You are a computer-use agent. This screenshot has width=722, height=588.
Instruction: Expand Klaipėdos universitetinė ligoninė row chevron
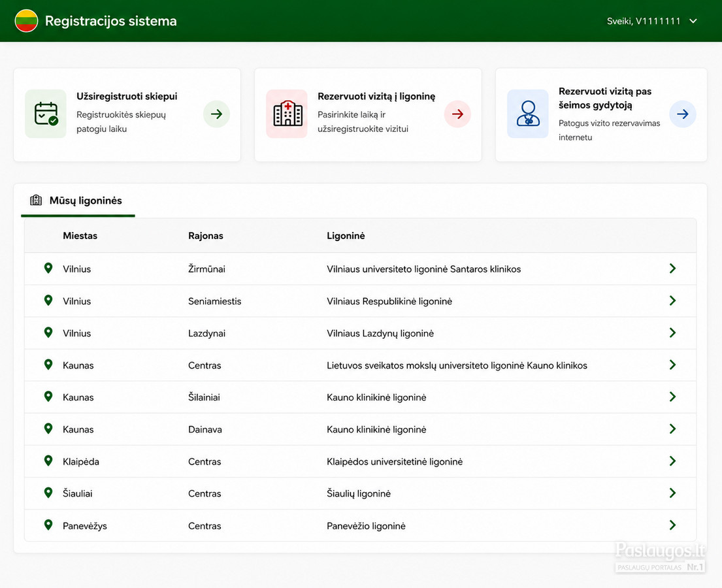pos(672,461)
